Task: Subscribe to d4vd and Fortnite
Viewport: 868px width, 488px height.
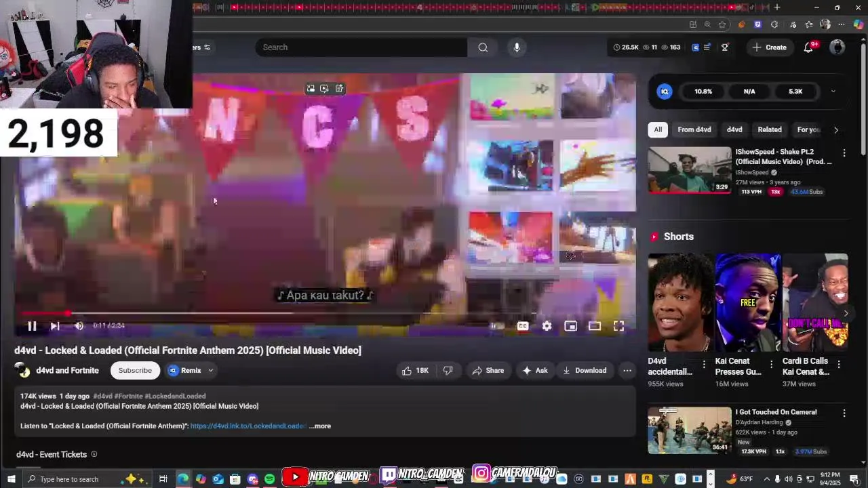Action: (x=135, y=371)
